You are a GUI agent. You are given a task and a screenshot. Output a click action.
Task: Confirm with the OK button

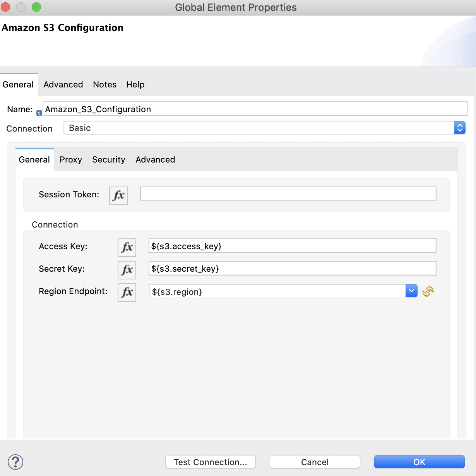coord(419,462)
